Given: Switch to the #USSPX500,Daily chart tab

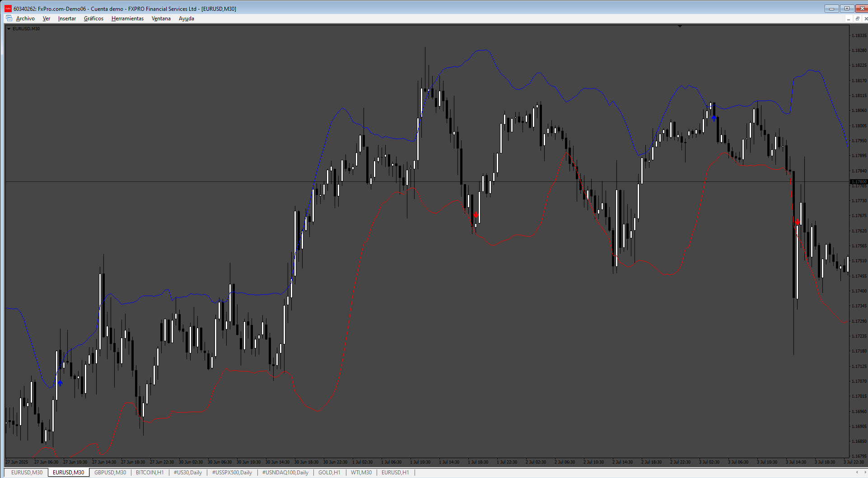Looking at the screenshot, I should point(232,473).
